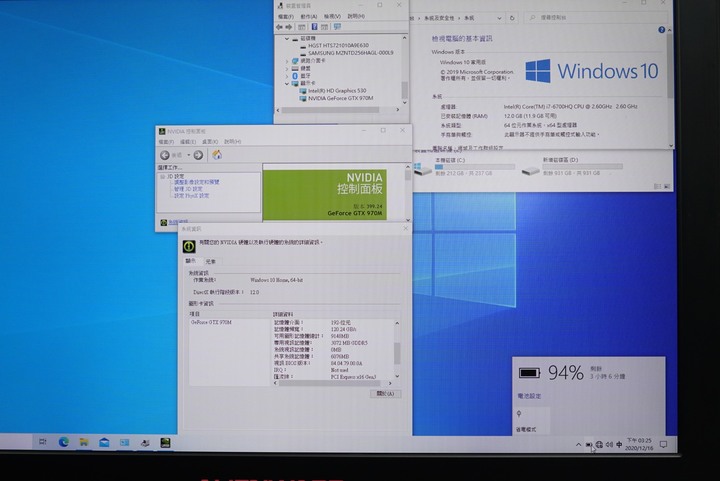The image size is (720, 481).
Task: Collapse the 顯示卡 display adapters node
Action: pos(287,83)
